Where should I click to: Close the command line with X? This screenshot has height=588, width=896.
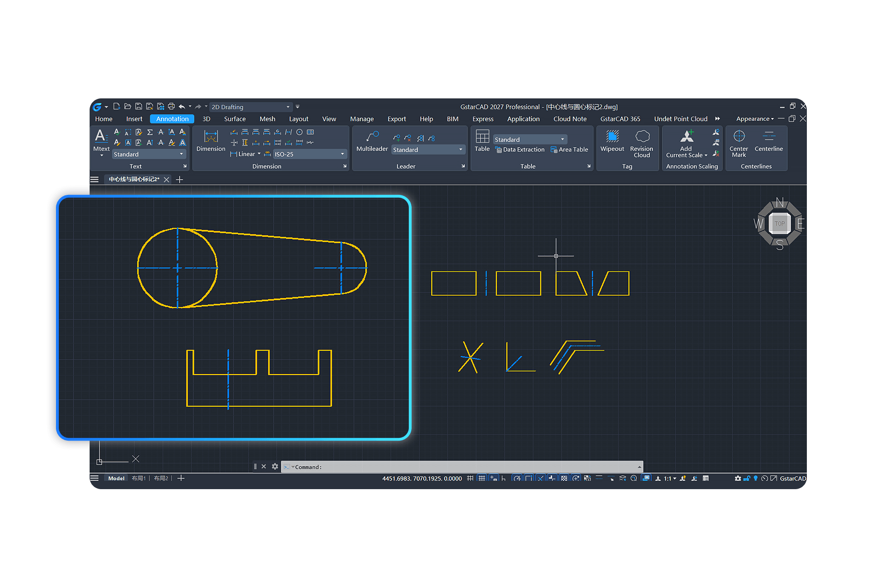coord(264,466)
